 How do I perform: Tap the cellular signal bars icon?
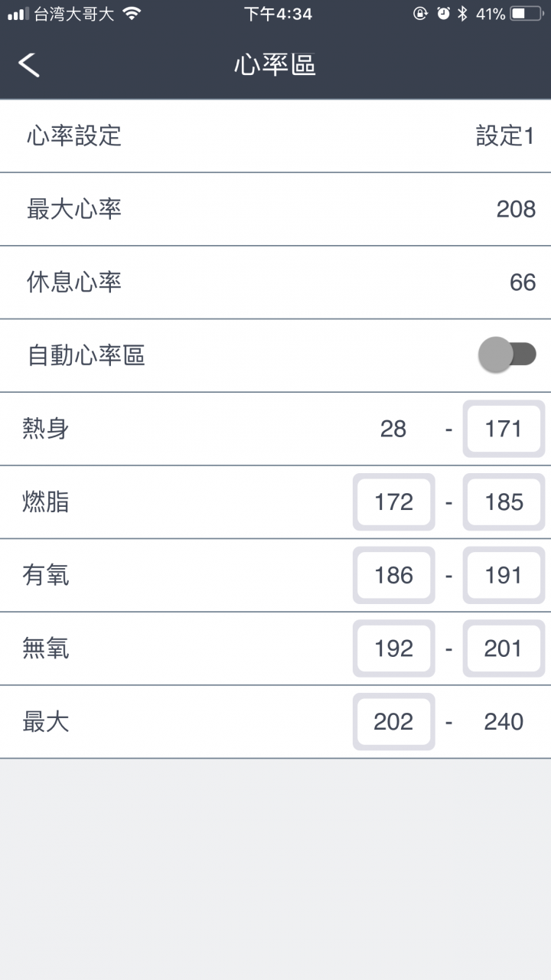[x=18, y=14]
